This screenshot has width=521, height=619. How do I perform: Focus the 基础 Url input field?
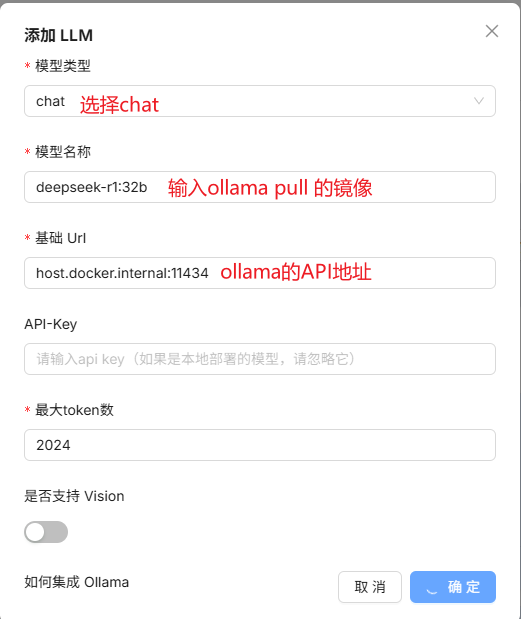[x=260, y=273]
